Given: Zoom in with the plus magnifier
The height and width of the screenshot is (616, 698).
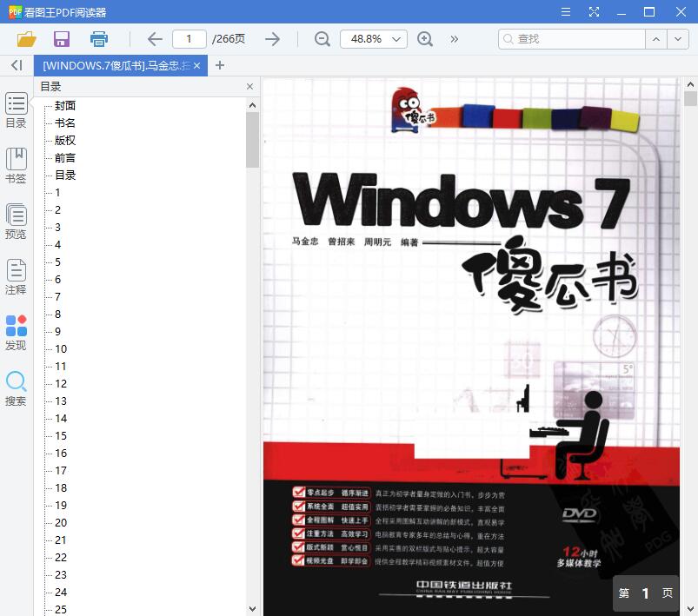Looking at the screenshot, I should (425, 39).
